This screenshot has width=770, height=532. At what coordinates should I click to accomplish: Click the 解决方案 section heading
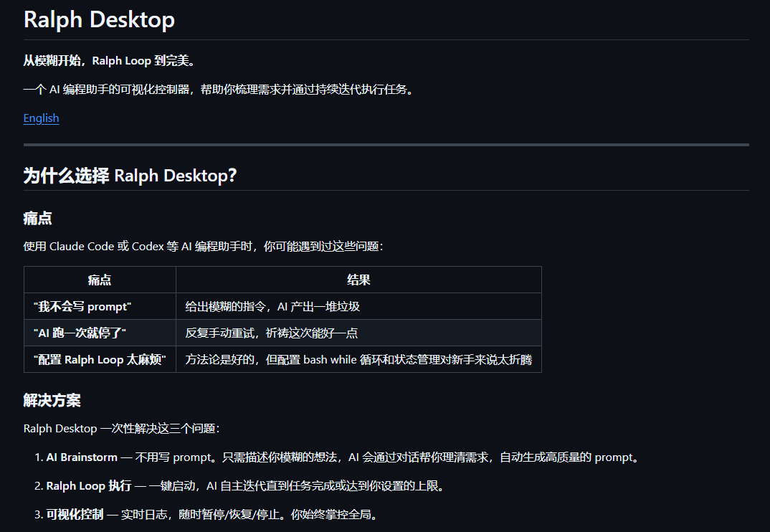(x=52, y=400)
